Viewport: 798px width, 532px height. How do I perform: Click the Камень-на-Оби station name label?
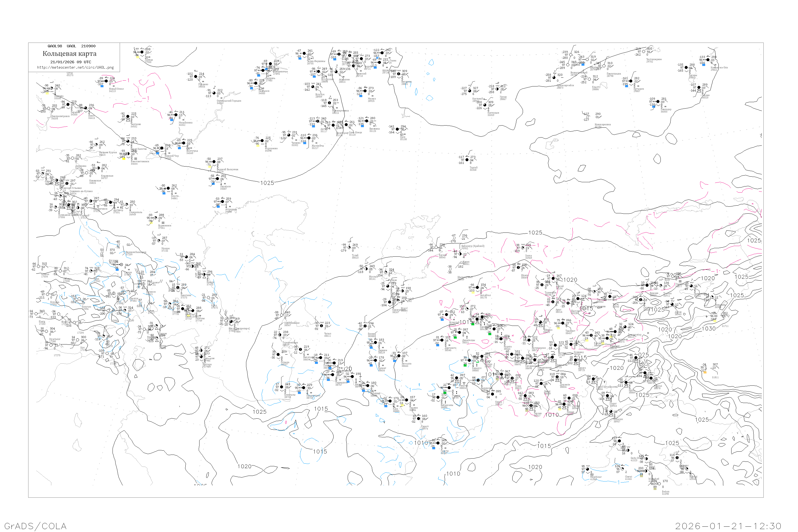coord(719,68)
